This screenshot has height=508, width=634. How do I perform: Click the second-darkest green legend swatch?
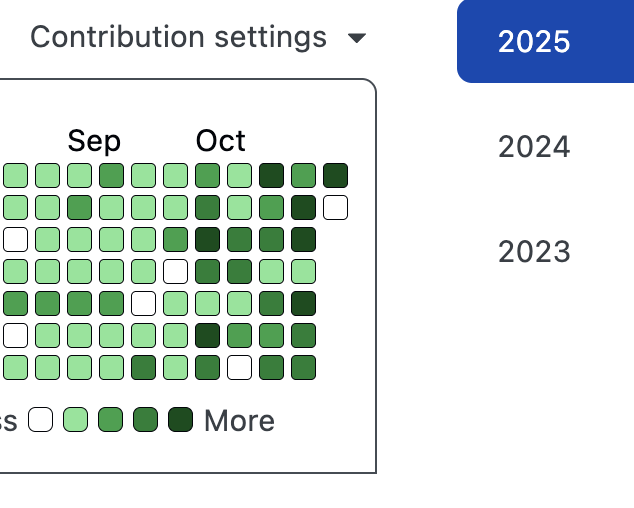[145, 420]
